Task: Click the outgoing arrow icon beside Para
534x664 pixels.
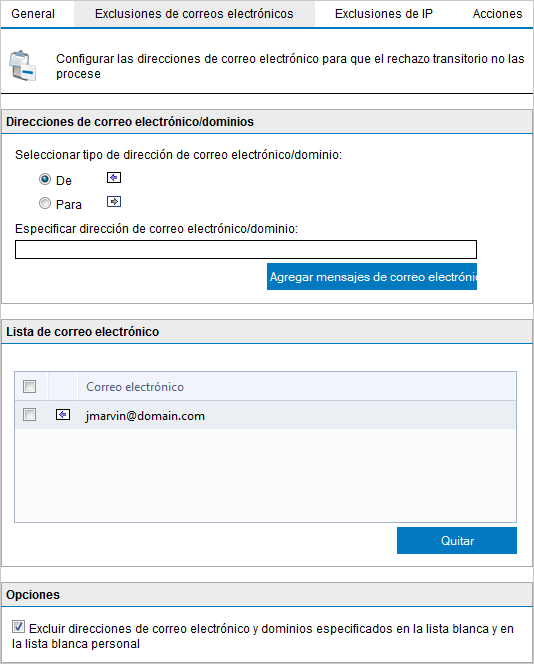Action: click(x=114, y=202)
